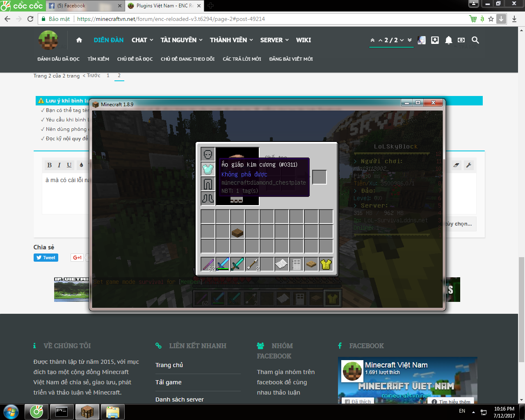525x420 pixels.
Task: Open user avatar in forum header
Action: pos(422,40)
